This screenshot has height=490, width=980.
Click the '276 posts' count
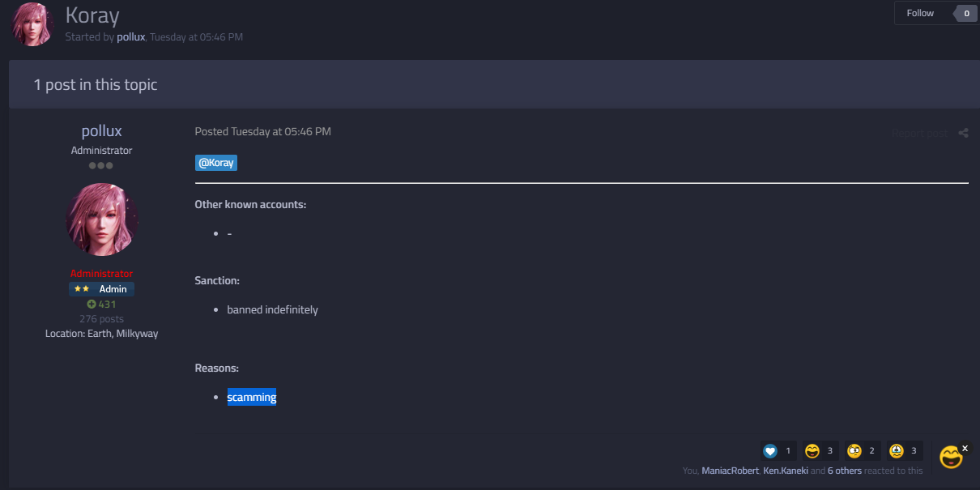click(102, 319)
